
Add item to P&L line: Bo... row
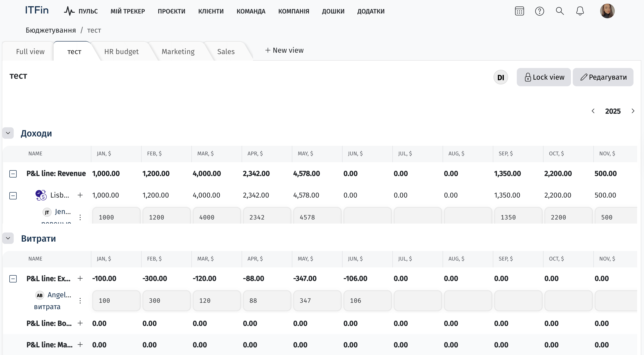[80, 323]
